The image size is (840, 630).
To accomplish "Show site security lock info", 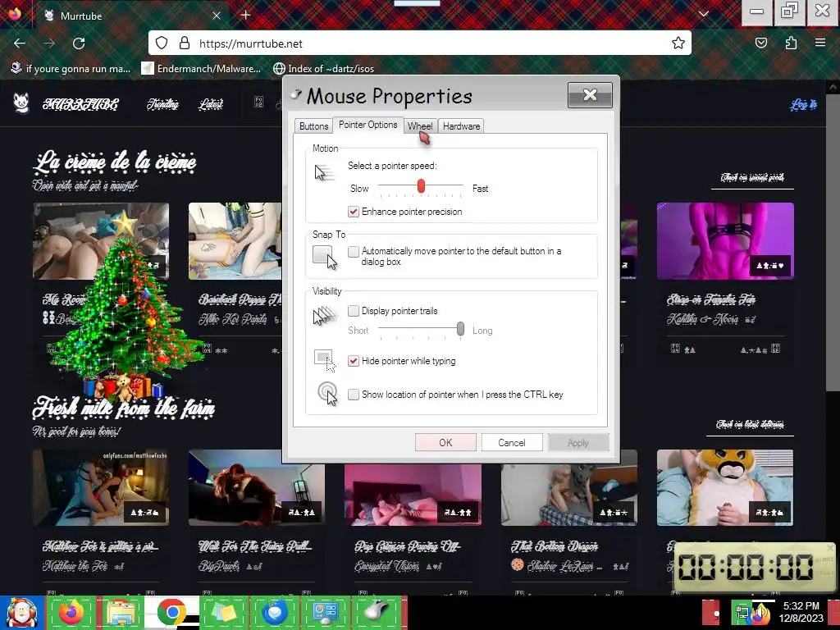I will 185,43.
